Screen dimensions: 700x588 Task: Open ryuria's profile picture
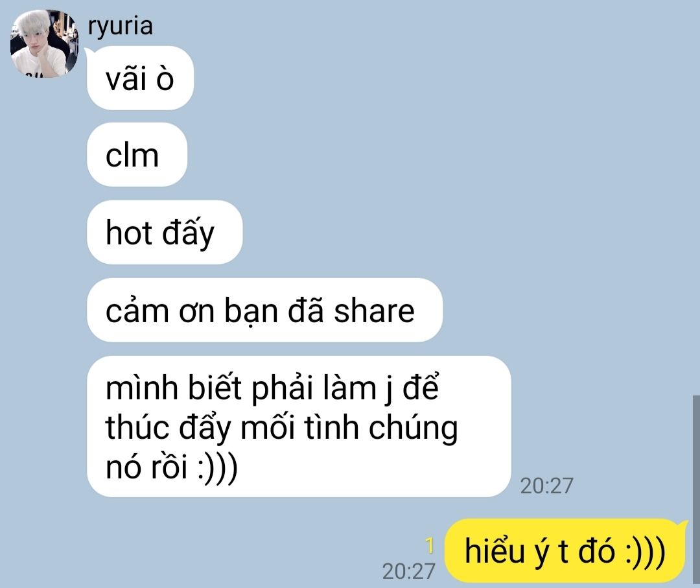44,43
